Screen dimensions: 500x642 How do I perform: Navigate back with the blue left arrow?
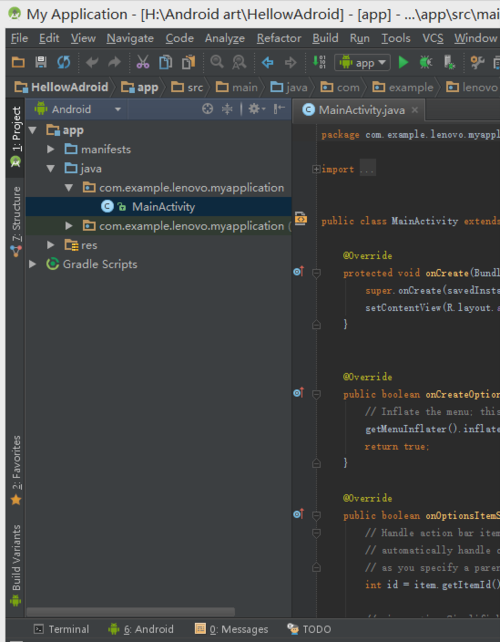click(267, 62)
